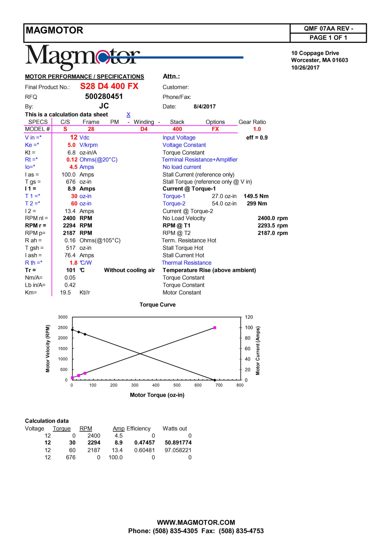Click the WWW.MAGMOTOR.COM website text
Image resolution: width=392 pixels, height=555 pixels.
[x=196, y=522]
